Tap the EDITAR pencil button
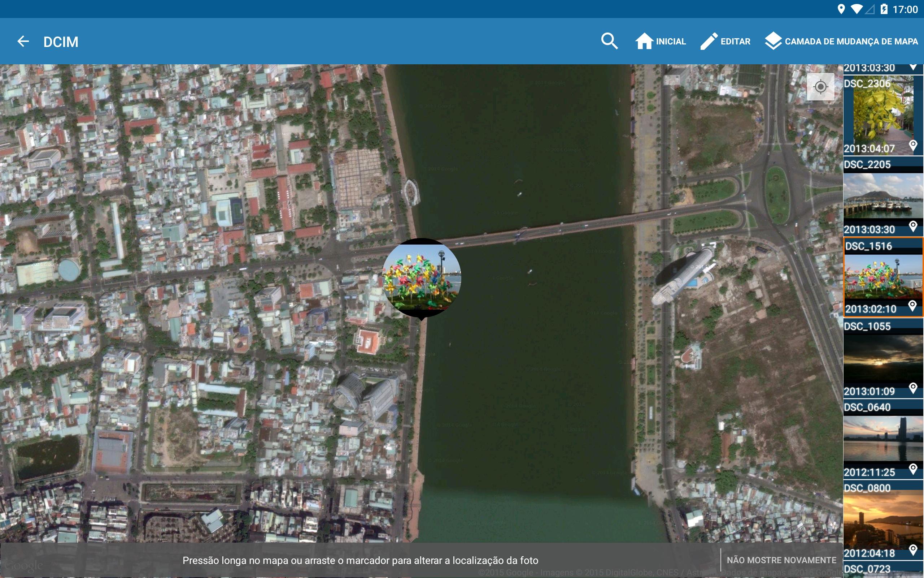 click(725, 41)
